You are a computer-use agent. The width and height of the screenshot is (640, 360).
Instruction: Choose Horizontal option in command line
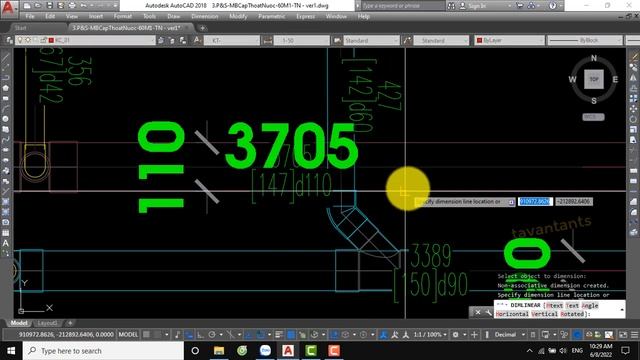pyautogui.click(x=512, y=314)
